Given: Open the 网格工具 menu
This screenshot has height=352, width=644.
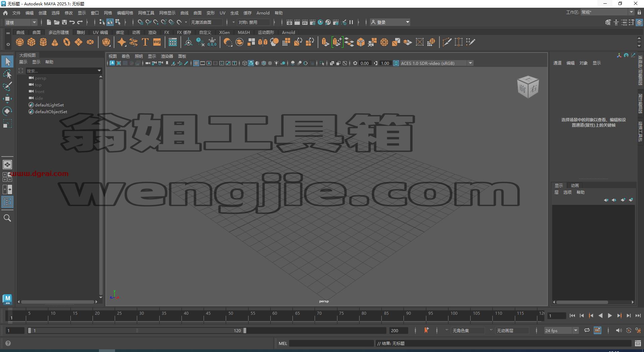Looking at the screenshot, I should coord(146,13).
